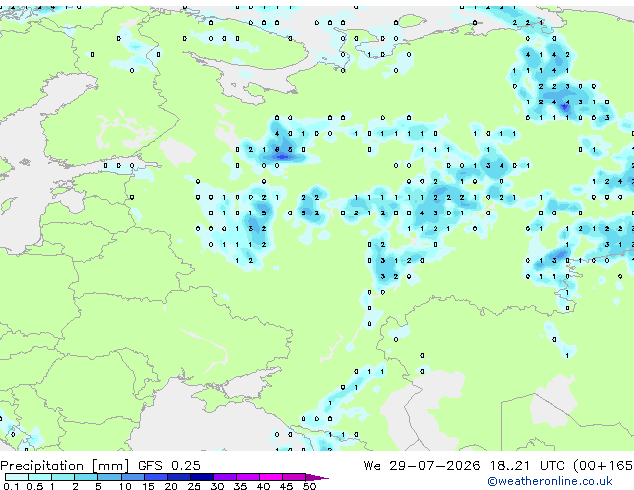The image size is (634, 490).
Task: Click the '10' legend scale value
Action: (x=125, y=486)
